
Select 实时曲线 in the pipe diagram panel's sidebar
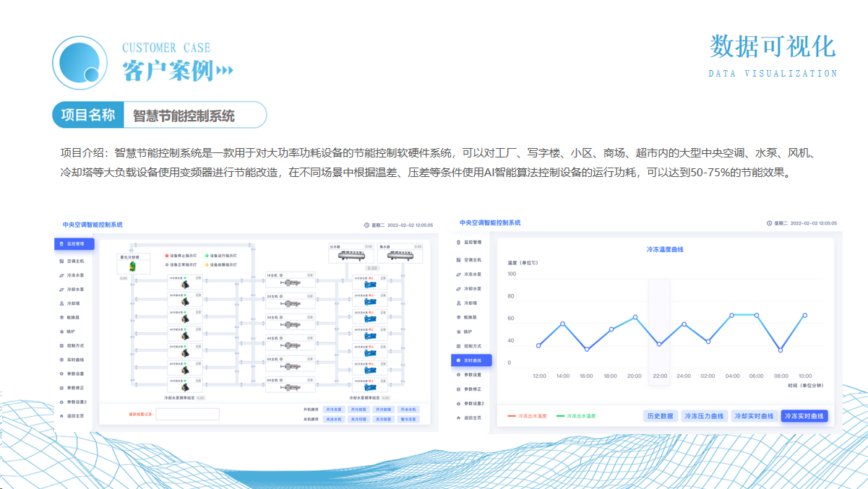click(76, 360)
